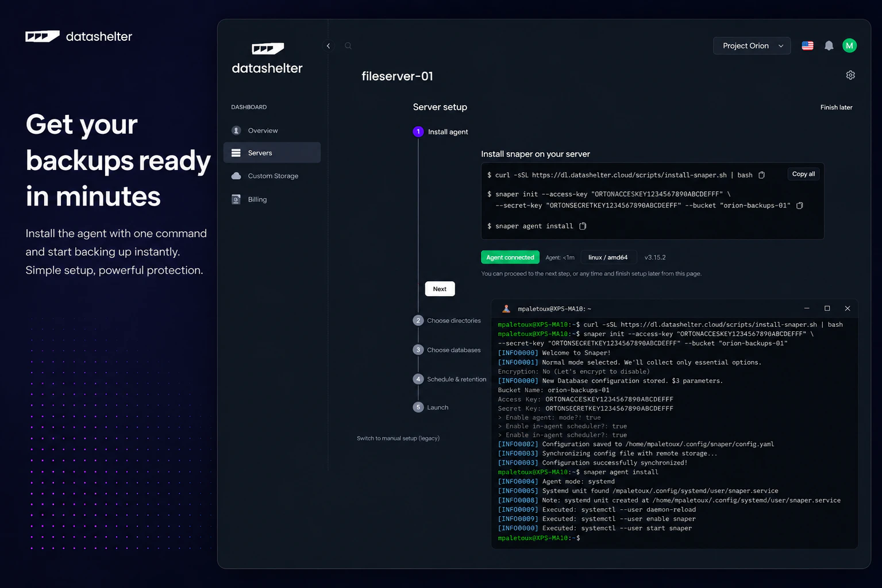Image resolution: width=882 pixels, height=588 pixels.
Task: Open notifications bell
Action: click(x=829, y=46)
